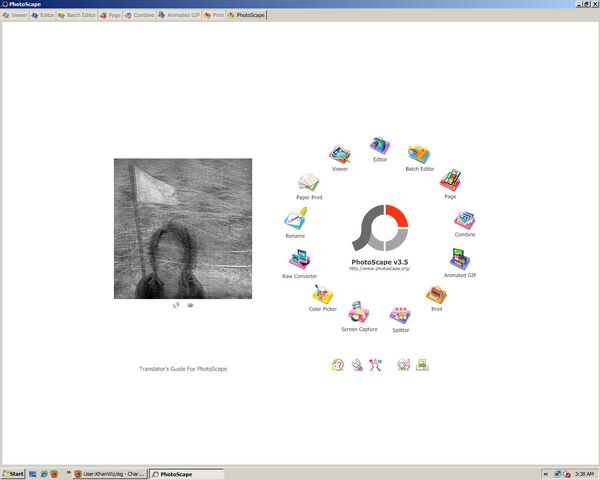
Task: Click the PhotoScape taskbar button
Action: [x=186, y=474]
